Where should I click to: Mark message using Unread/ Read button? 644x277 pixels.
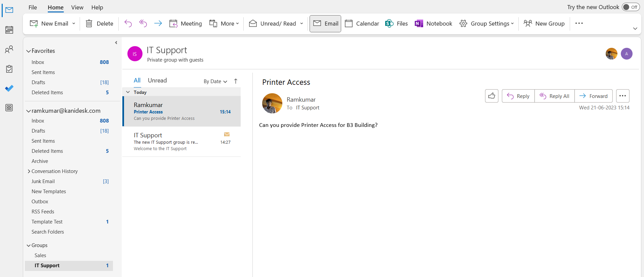tap(273, 24)
